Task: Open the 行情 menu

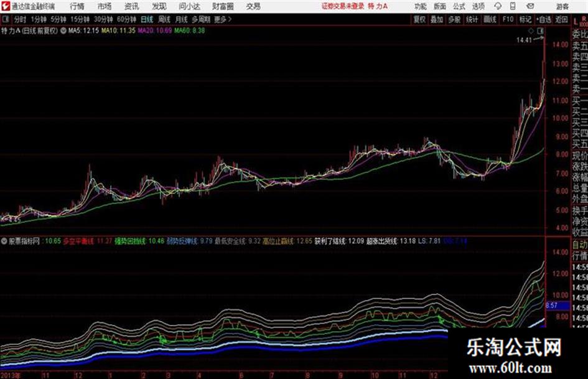Action: pos(77,6)
